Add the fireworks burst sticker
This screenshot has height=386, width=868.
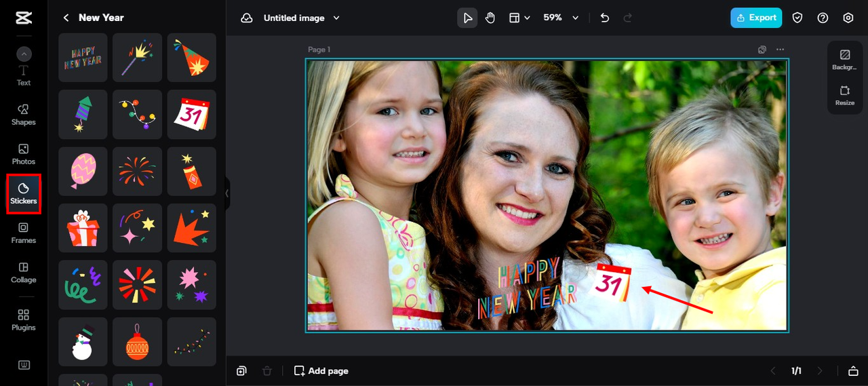(137, 172)
